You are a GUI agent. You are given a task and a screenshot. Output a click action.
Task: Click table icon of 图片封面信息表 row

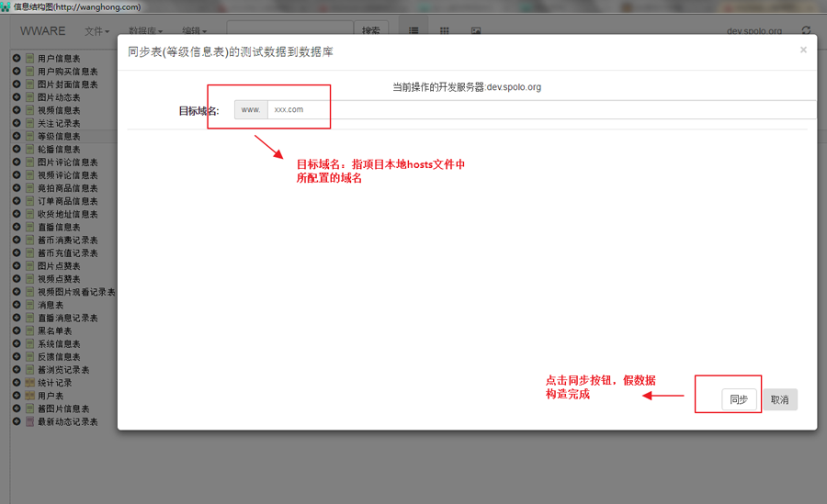(30, 84)
